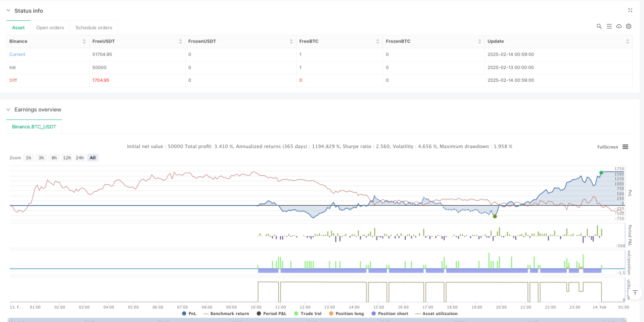Click the cloud download icon
The width and height of the screenshot is (644, 322).
point(619,26)
